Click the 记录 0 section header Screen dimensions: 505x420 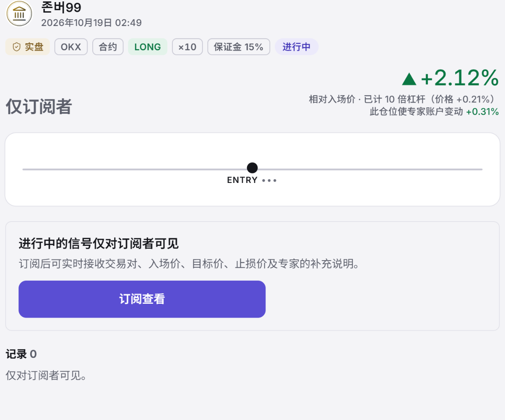(21, 355)
